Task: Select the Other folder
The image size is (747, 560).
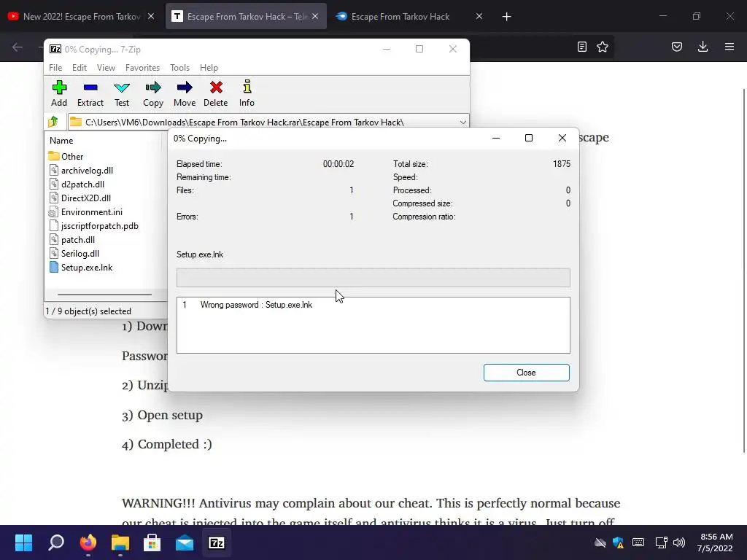Action: tap(66, 156)
